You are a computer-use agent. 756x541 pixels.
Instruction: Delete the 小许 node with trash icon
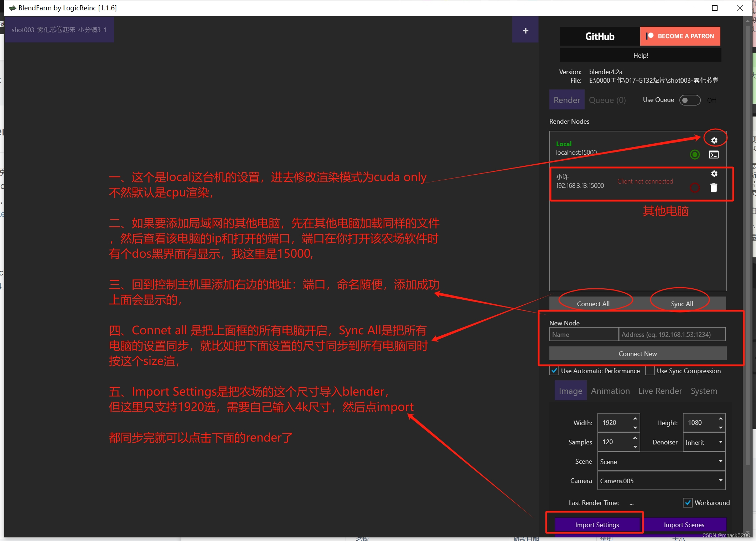714,188
